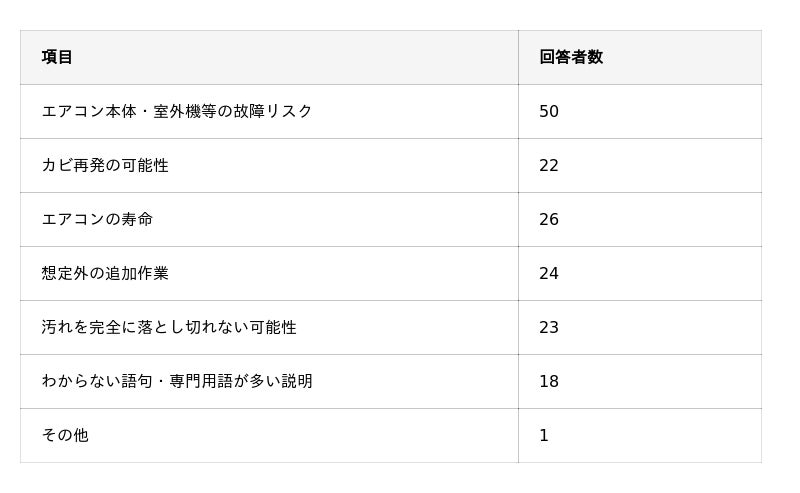The height and width of the screenshot is (493, 800).
Task: Click the value 18 cell
Action: click(x=549, y=381)
